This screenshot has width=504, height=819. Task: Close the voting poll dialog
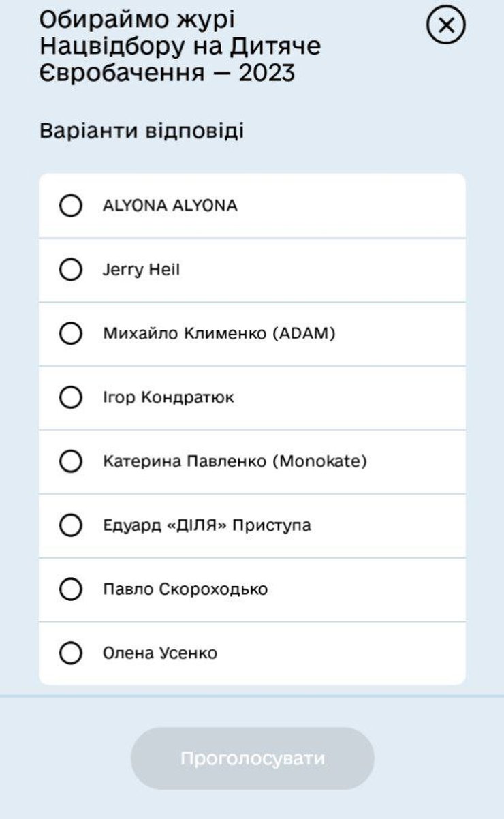pos(446,27)
